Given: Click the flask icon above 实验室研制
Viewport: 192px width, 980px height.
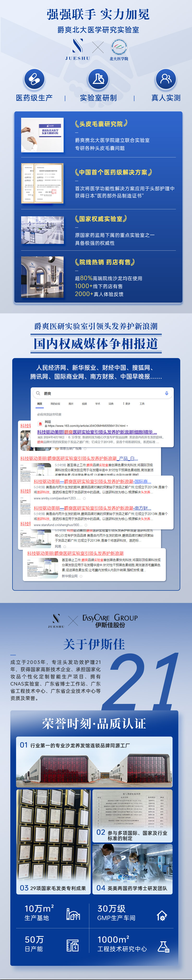Looking at the screenshot, I should (x=98, y=79).
